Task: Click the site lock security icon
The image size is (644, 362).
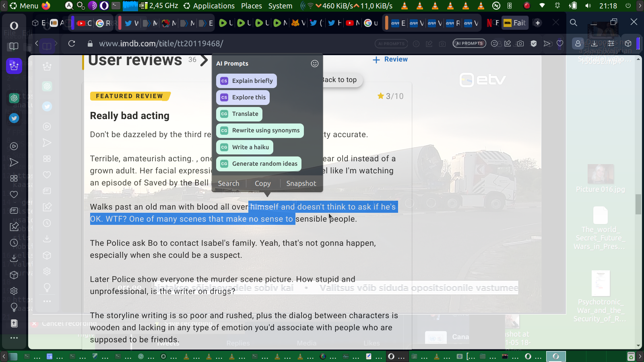Action: [90, 43]
